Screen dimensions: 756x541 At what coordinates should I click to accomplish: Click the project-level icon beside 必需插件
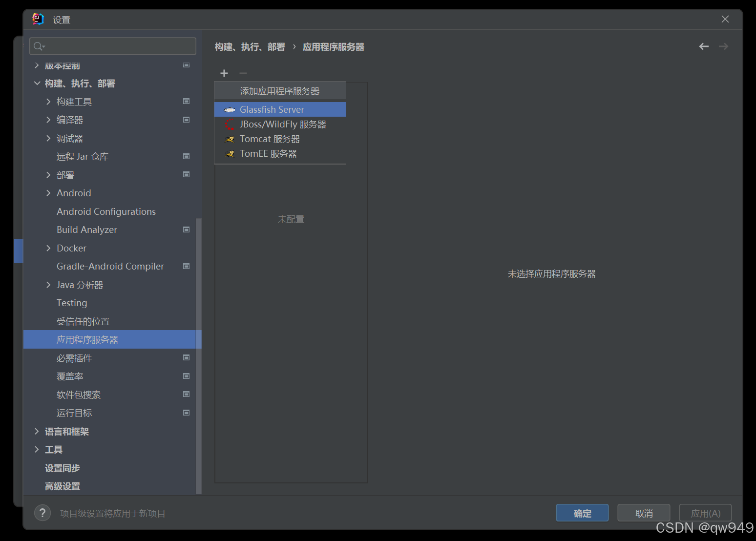click(x=186, y=357)
